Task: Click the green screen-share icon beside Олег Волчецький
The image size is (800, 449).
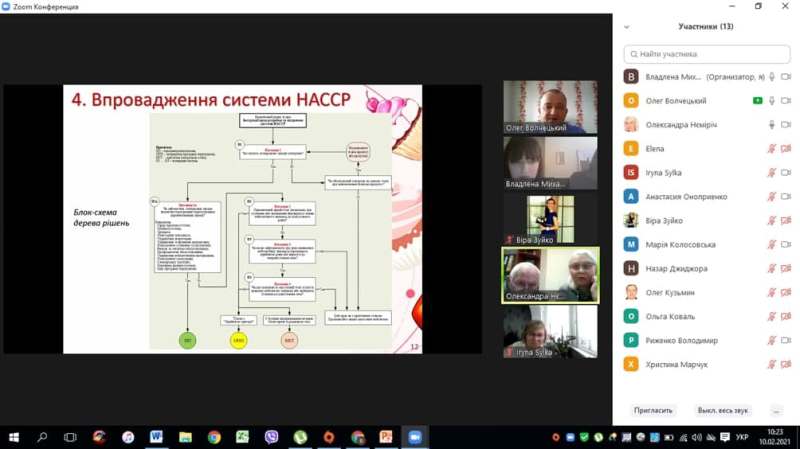Action: [x=758, y=101]
